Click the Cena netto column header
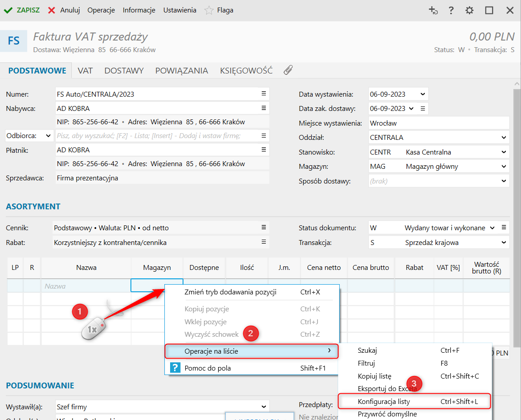The height and width of the screenshot is (420, 521). coord(324,268)
